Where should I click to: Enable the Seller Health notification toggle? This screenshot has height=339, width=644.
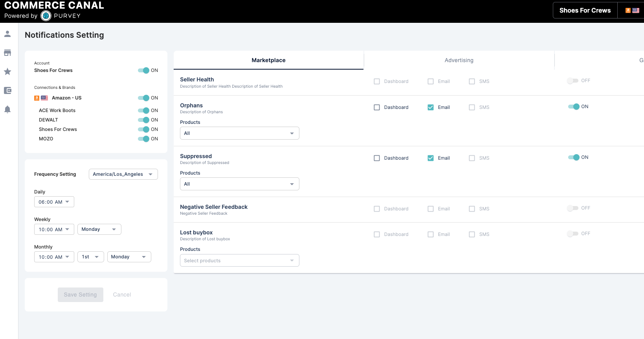coord(572,81)
